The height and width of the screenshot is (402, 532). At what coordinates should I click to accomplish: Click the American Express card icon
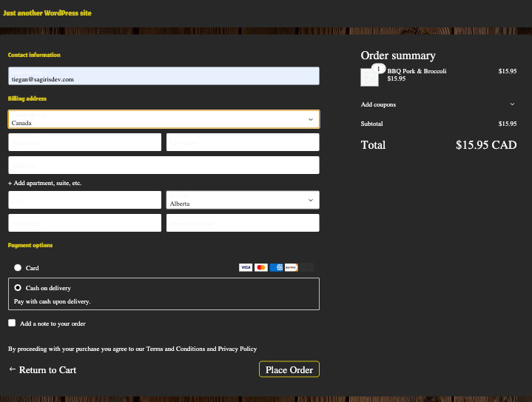(277, 267)
